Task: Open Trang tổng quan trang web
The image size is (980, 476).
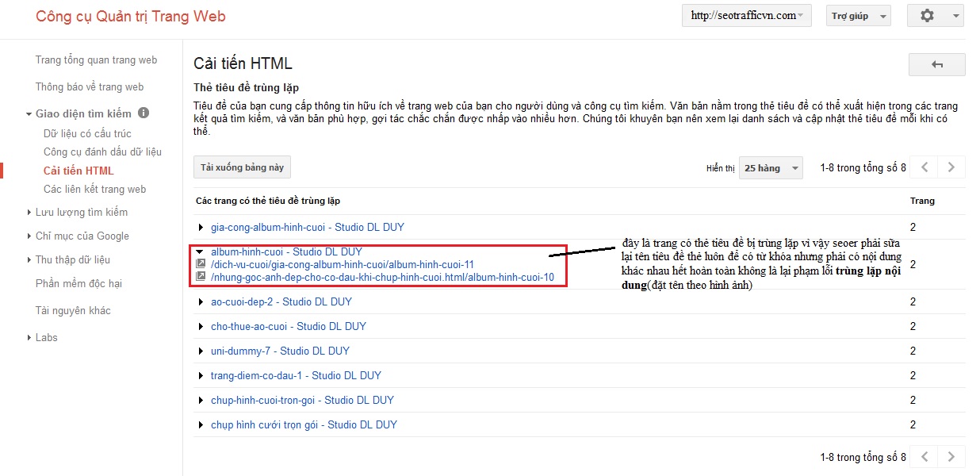Action: pos(96,59)
